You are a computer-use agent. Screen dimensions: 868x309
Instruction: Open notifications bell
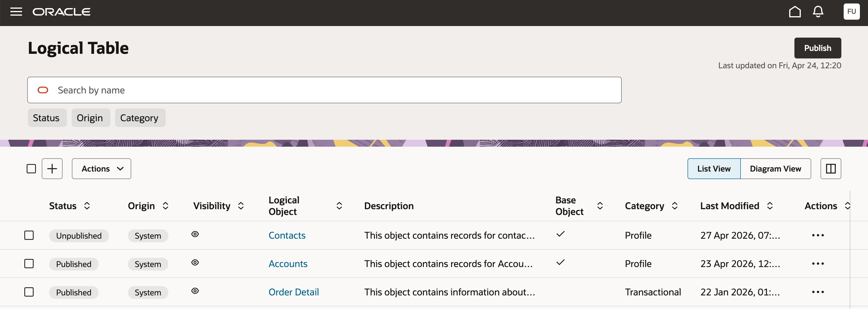(818, 12)
